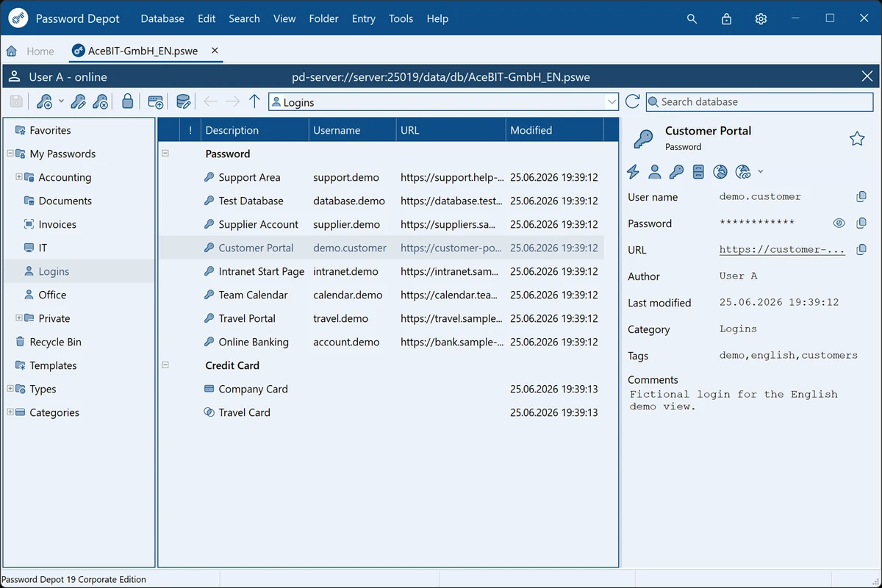Screen dimensions: 882x588
Task: Open the Tools menu
Action: tap(401, 19)
